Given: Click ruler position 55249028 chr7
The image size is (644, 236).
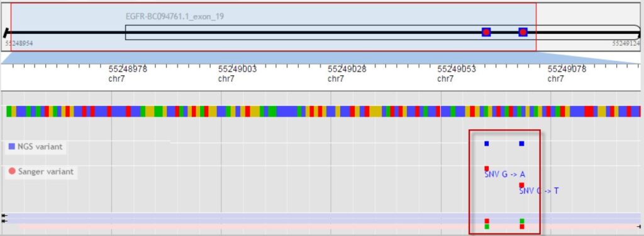Looking at the screenshot, I should [347, 74].
